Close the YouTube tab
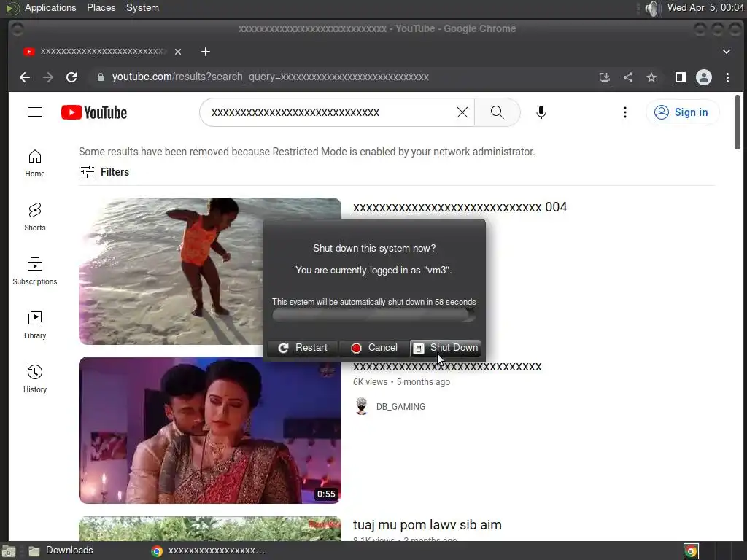This screenshot has height=560, width=747. (x=178, y=52)
